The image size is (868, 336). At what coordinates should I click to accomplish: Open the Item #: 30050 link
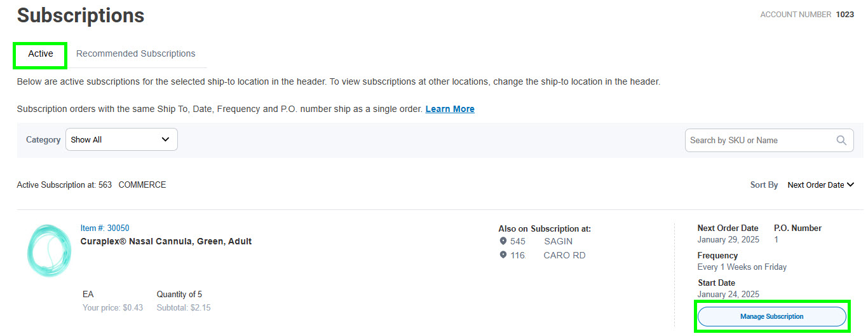click(x=105, y=228)
